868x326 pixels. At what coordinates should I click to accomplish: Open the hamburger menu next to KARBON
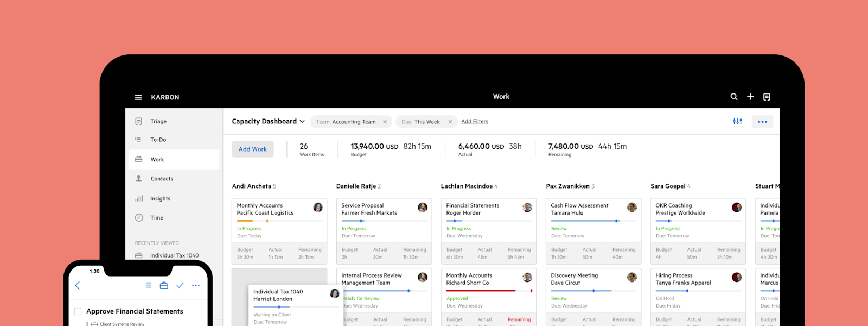coord(138,97)
